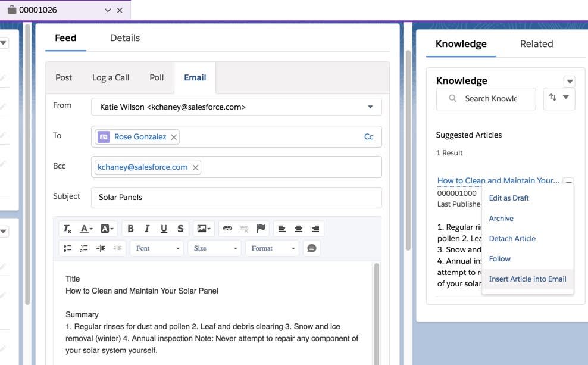Click the Search Knowledge field
Screen dimensions: 588x365
(x=486, y=99)
